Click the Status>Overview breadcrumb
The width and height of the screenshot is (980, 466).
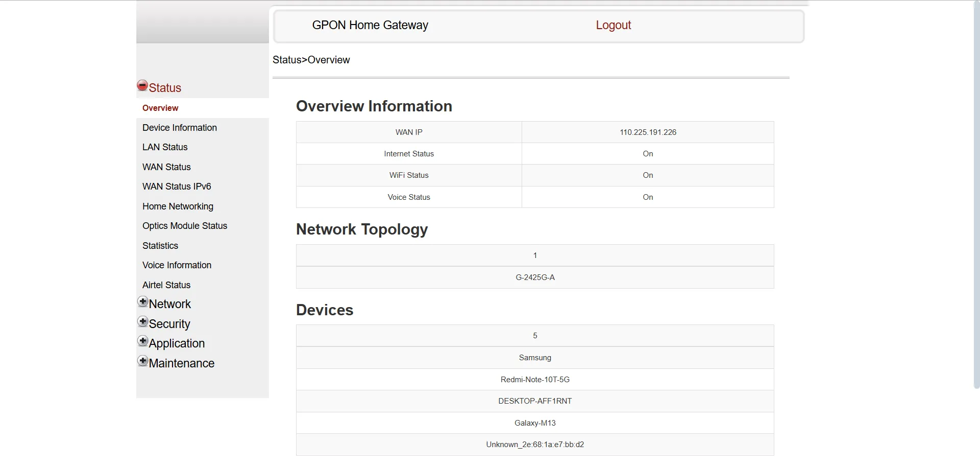(x=311, y=60)
